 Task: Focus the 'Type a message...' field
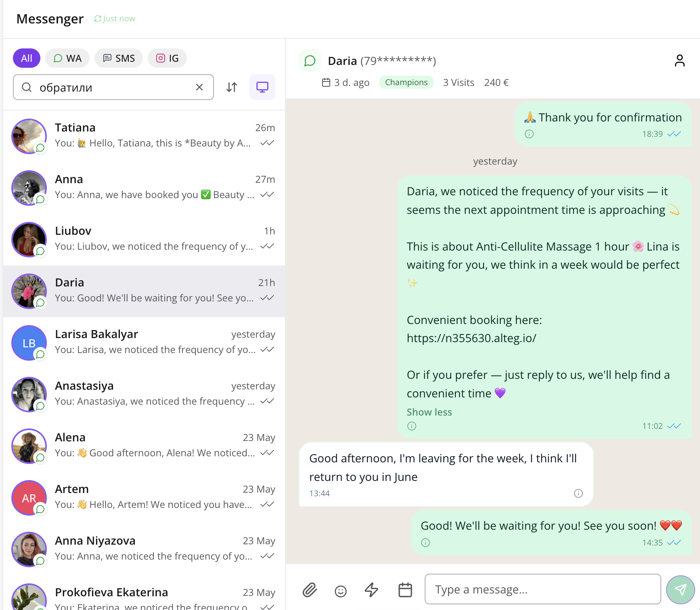(543, 589)
